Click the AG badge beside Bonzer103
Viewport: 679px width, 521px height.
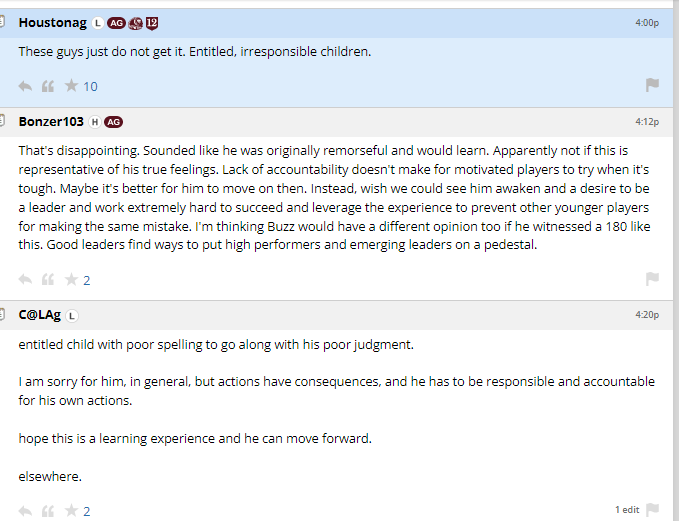pyautogui.click(x=113, y=122)
